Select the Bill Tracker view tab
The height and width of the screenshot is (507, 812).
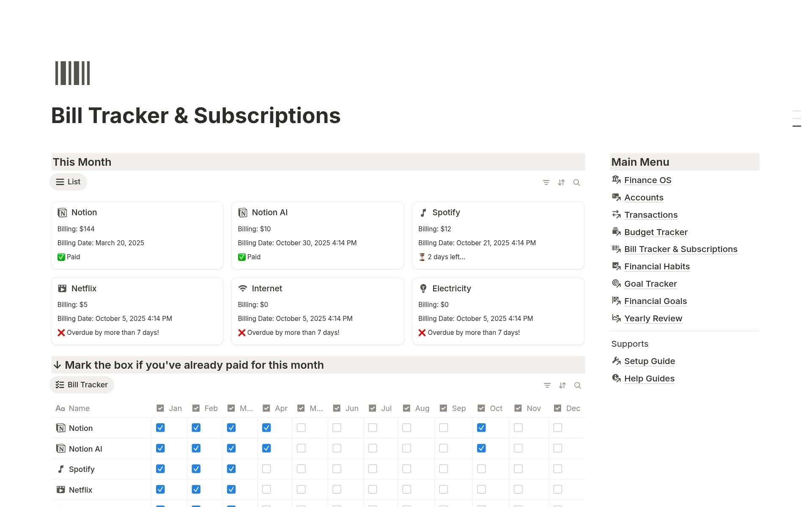coord(82,385)
